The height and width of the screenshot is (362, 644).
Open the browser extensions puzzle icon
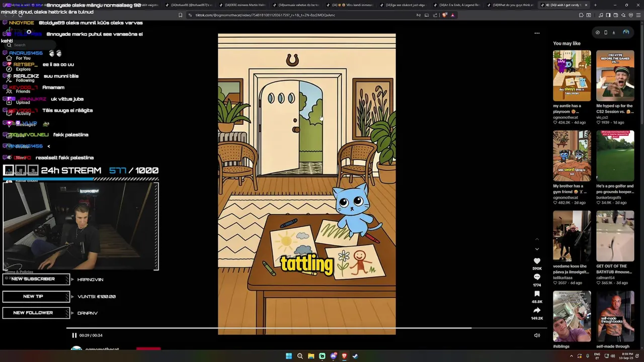tap(581, 15)
